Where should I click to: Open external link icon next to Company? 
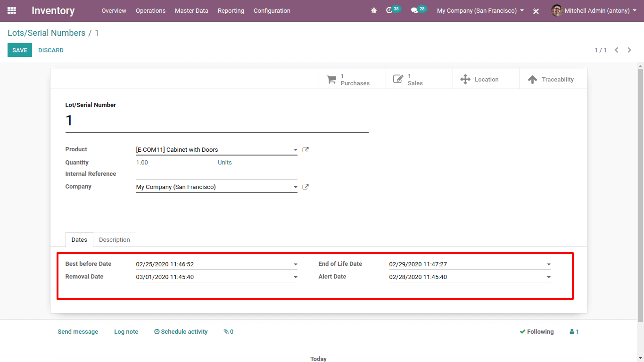[x=305, y=187]
